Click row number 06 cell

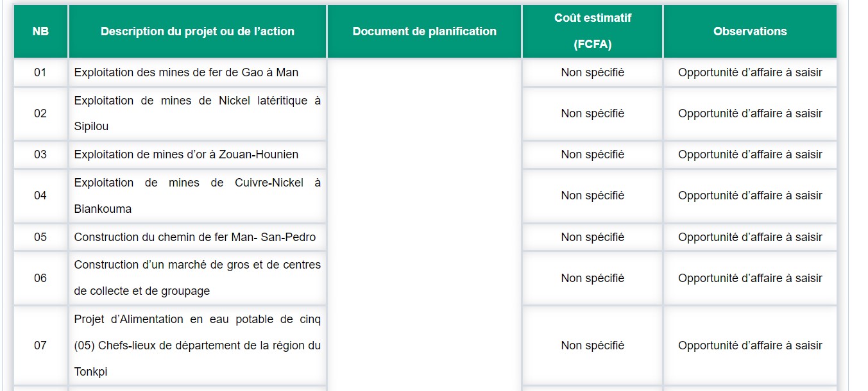pos(40,278)
